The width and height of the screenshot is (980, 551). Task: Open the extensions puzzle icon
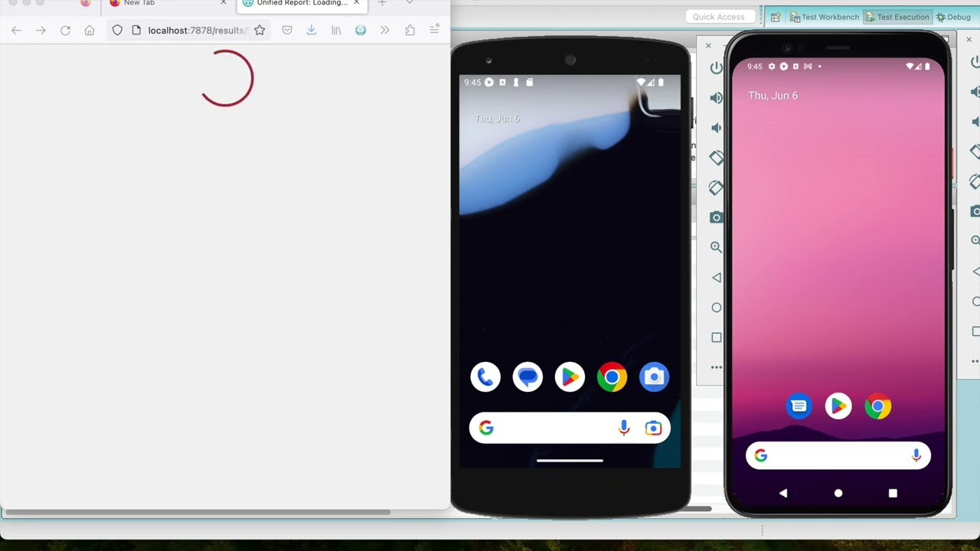(410, 30)
